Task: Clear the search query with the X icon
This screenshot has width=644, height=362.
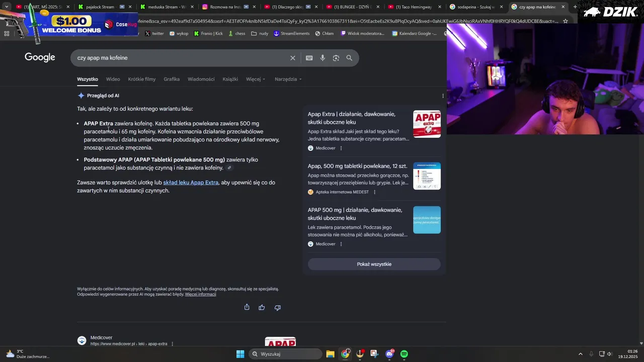Action: pos(293,58)
